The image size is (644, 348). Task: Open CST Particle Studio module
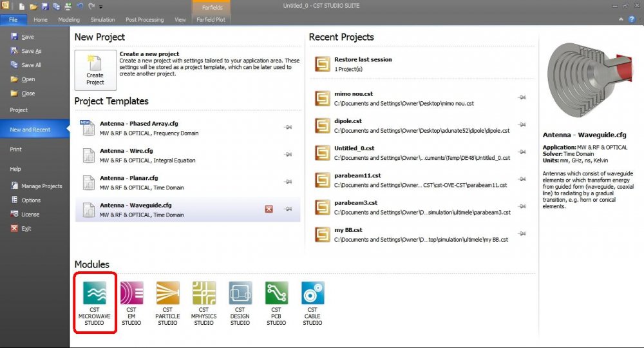[167, 304]
